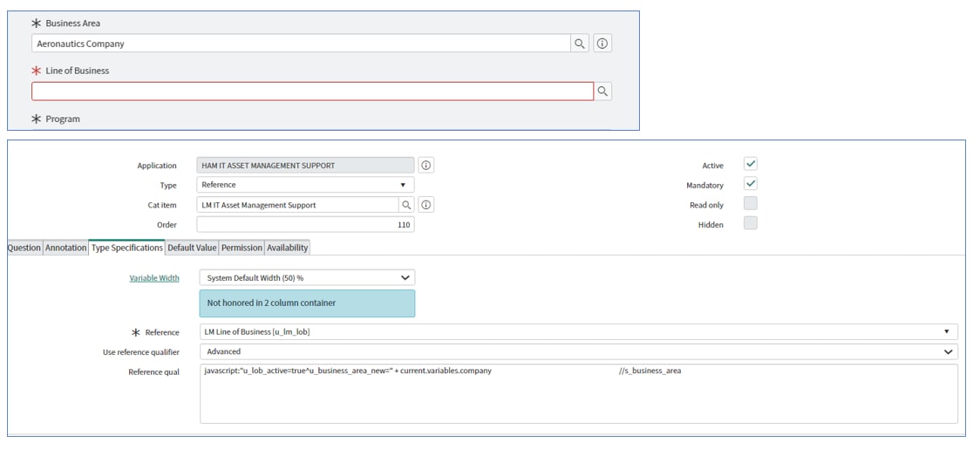Expand the Variable Width dropdown
Viewport: 980px width, 470px height.
307,277
